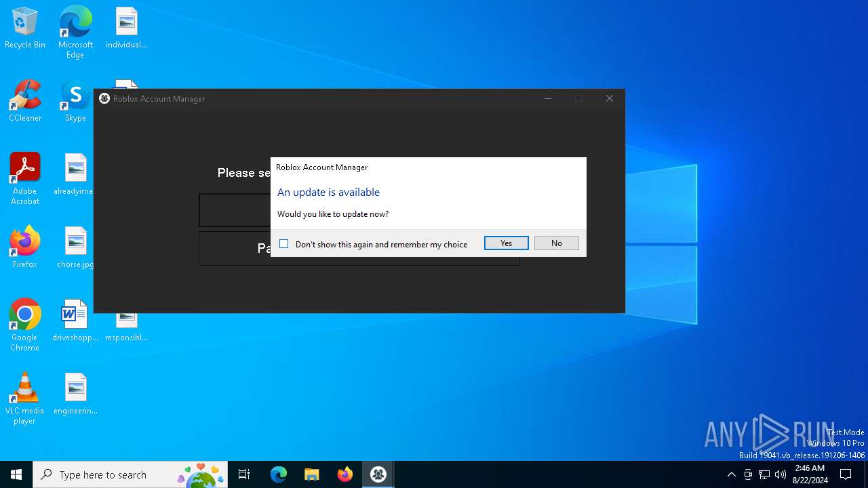Click the Roblox Account Manager title icon
The image size is (868, 488).
coord(104,98)
